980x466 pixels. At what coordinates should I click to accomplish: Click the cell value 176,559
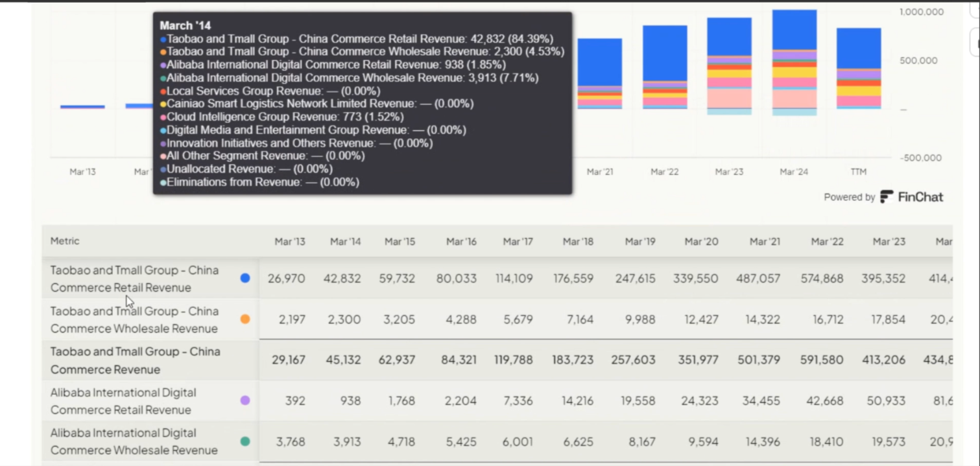point(573,279)
